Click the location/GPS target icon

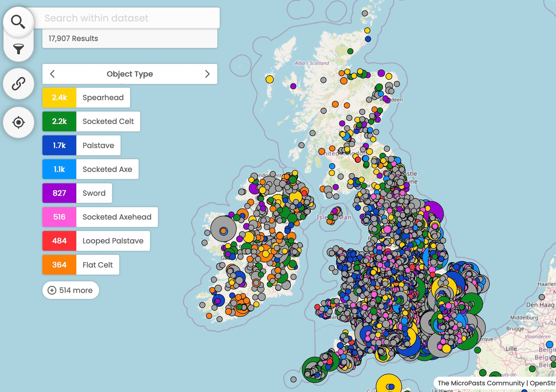pos(19,123)
